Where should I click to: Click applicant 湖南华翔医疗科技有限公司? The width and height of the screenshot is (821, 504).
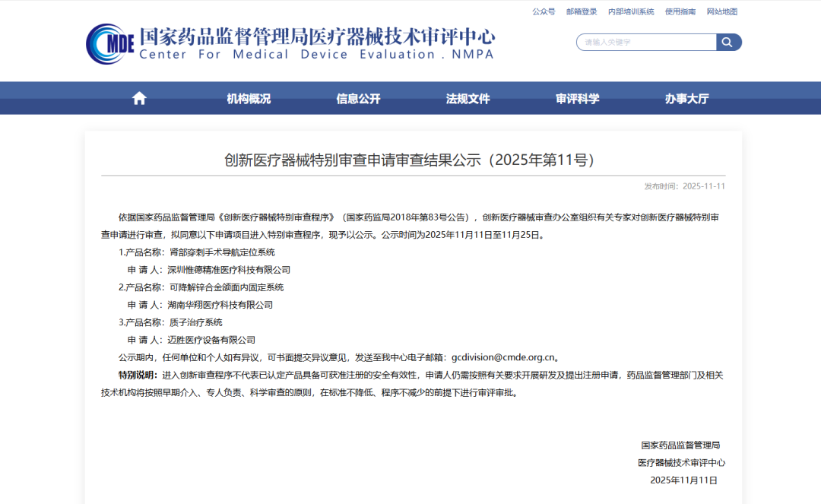click(220, 305)
